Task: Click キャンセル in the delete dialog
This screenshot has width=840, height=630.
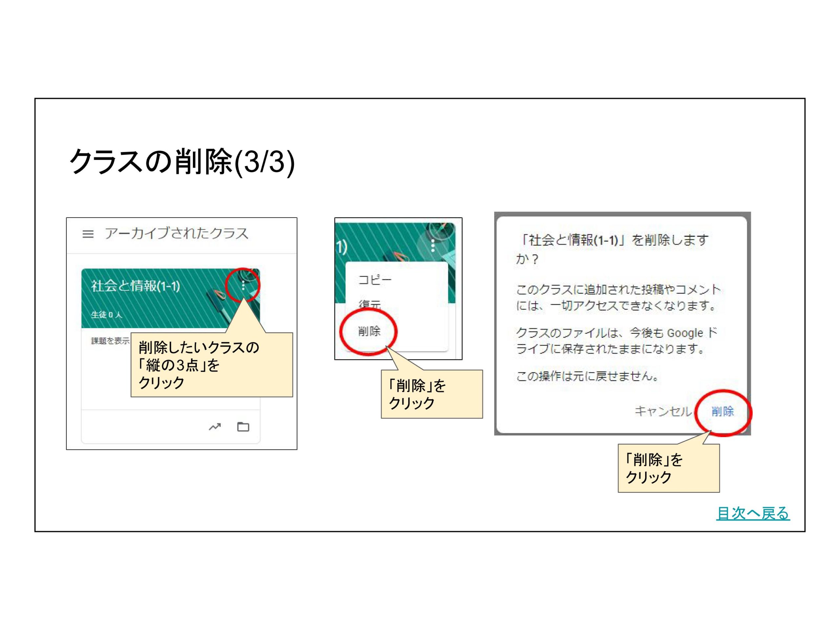Action: pyautogui.click(x=663, y=411)
